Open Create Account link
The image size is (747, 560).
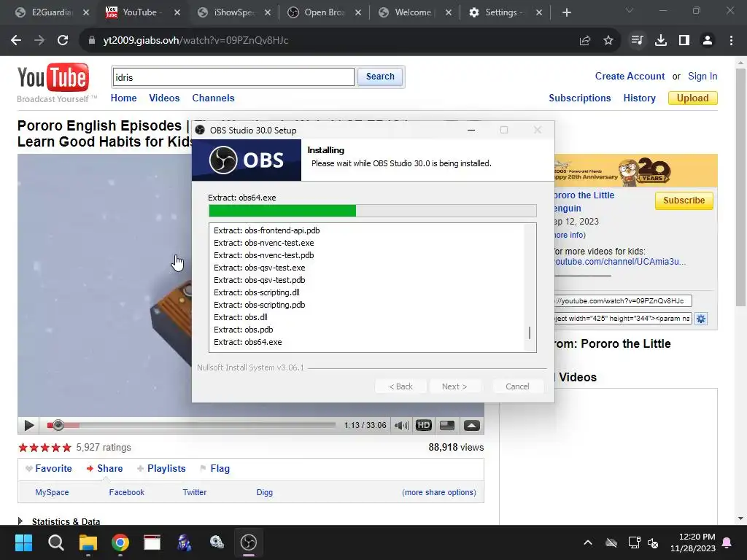630,76
